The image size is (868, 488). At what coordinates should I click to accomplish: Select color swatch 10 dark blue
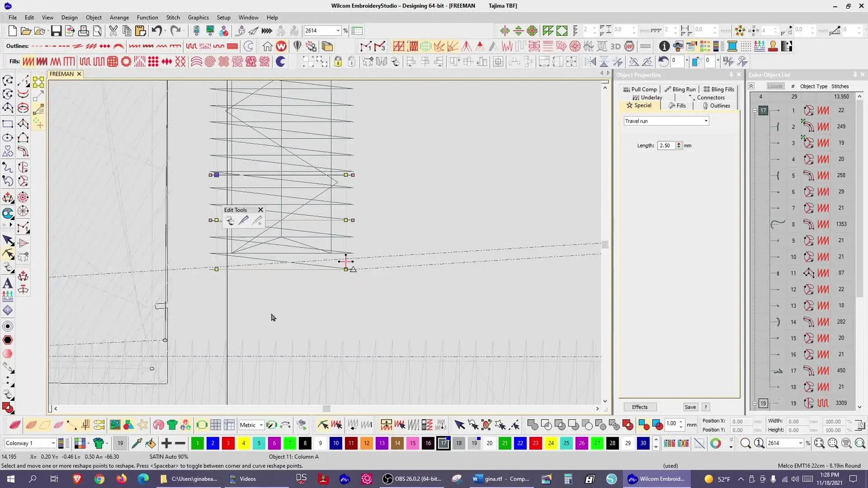coord(336,443)
